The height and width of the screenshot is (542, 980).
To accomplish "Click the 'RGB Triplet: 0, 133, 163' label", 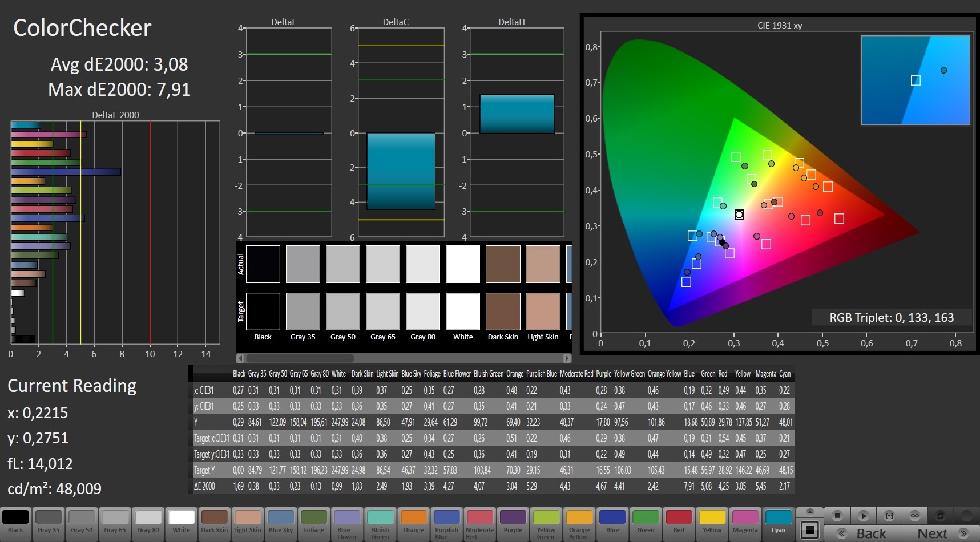I will click(892, 318).
